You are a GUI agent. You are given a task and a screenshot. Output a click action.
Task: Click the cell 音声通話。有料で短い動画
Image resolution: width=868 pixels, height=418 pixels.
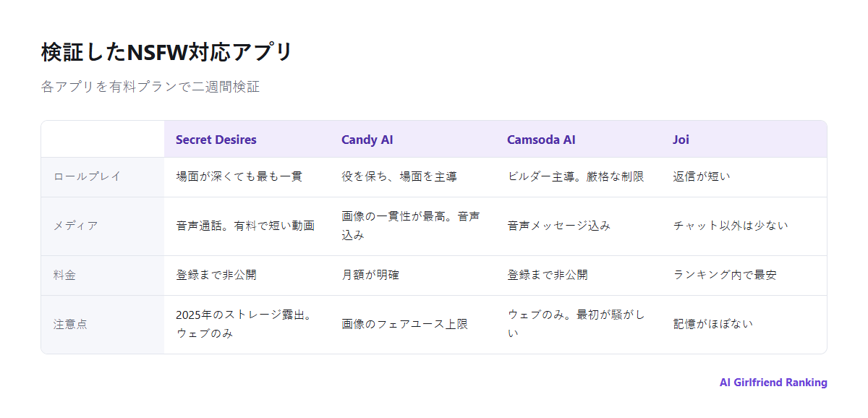(x=247, y=226)
